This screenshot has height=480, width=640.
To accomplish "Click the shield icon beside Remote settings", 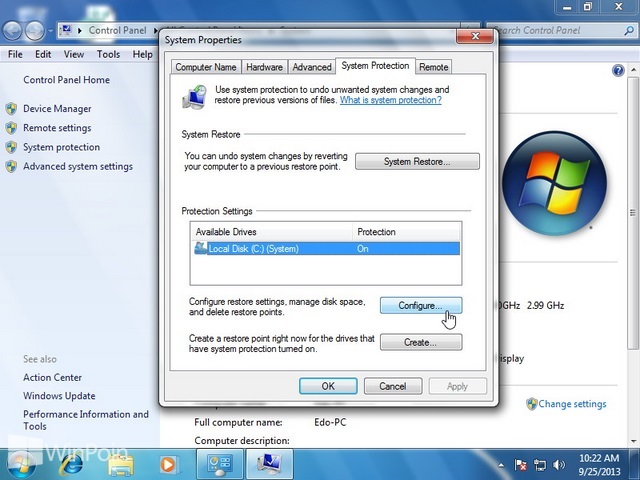I will pos(11,128).
